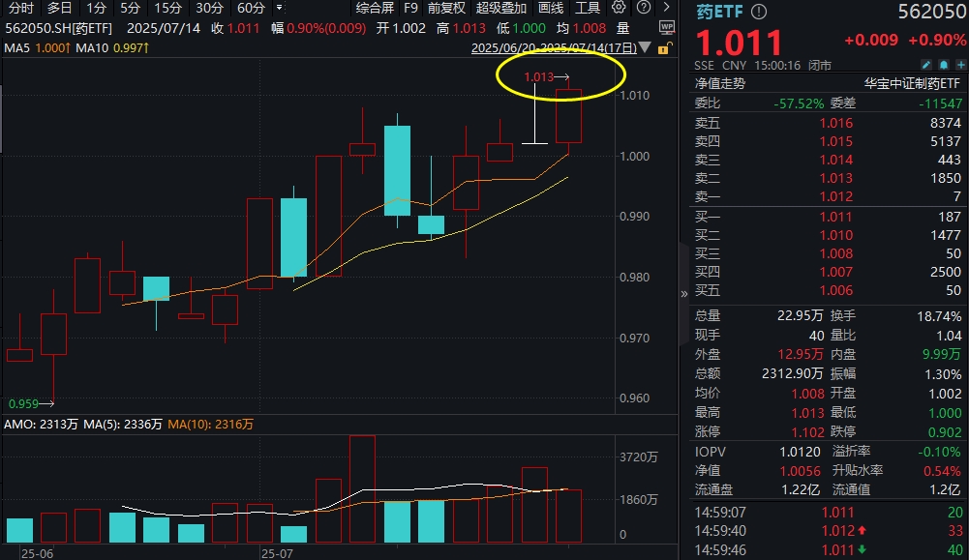
Task: Click the WP monitor icon
Action: point(667,27)
